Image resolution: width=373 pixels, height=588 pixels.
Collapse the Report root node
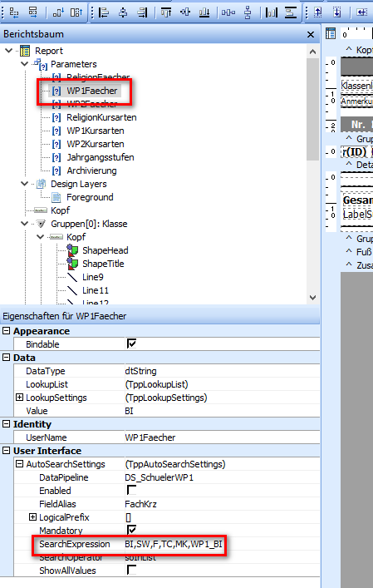pos(8,50)
